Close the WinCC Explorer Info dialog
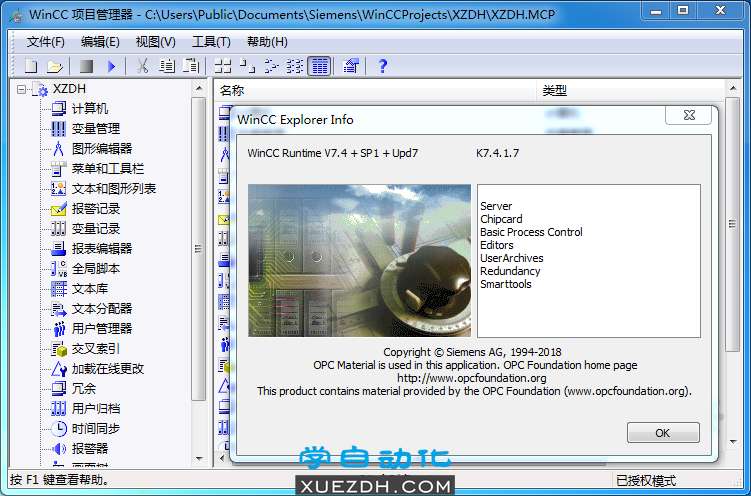751x496 pixels. coord(689,115)
